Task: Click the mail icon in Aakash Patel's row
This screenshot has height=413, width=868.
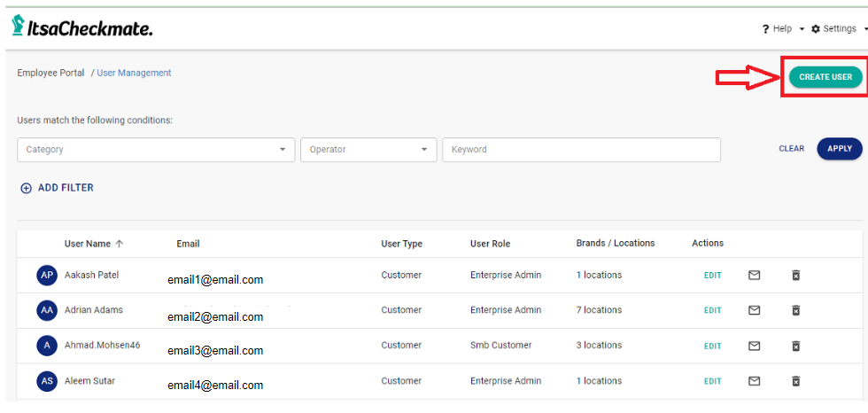Action: [754, 276]
